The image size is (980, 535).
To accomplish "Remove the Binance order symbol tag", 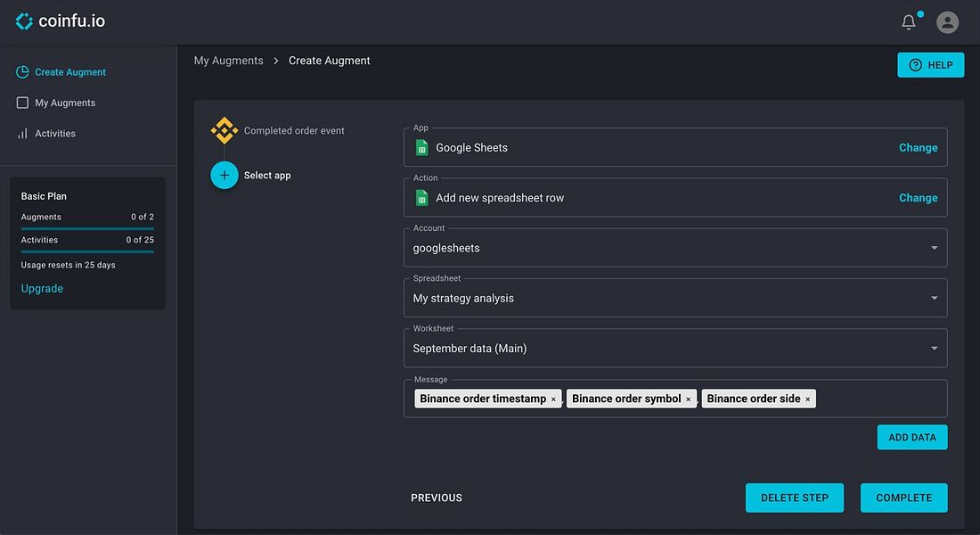I will coord(688,399).
